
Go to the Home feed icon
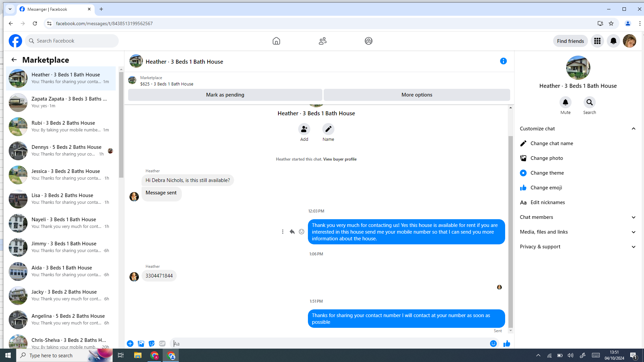point(276,41)
